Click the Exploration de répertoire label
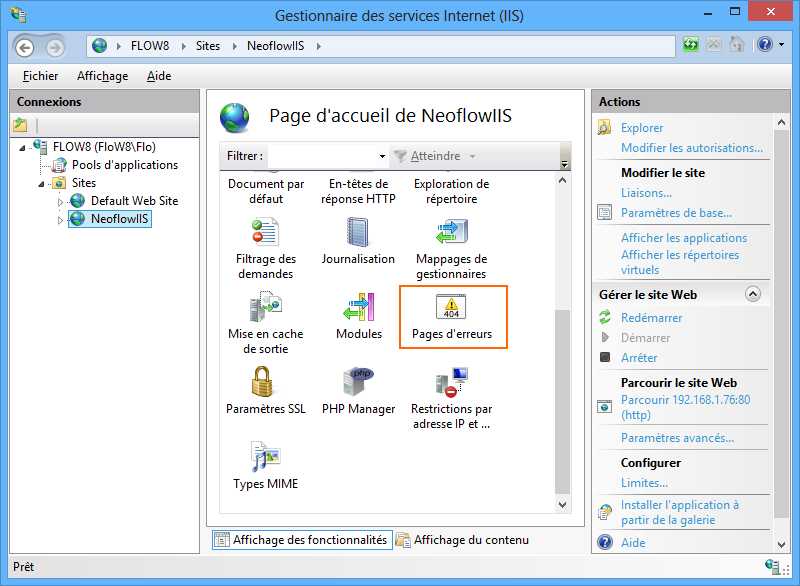 [452, 191]
